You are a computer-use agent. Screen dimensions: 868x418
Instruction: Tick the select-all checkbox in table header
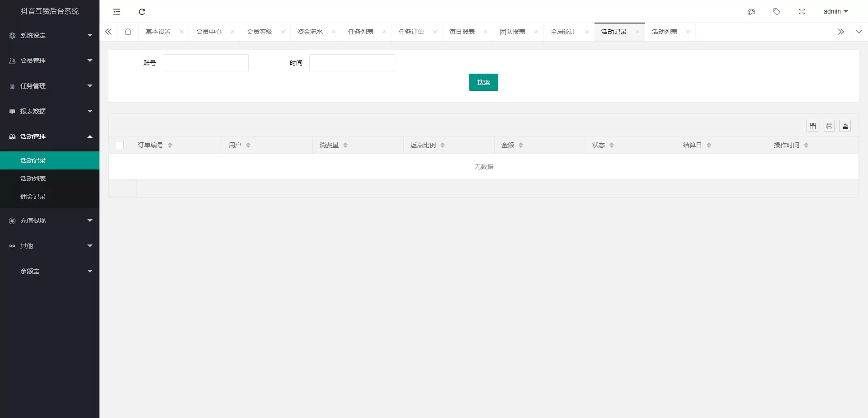(120, 145)
